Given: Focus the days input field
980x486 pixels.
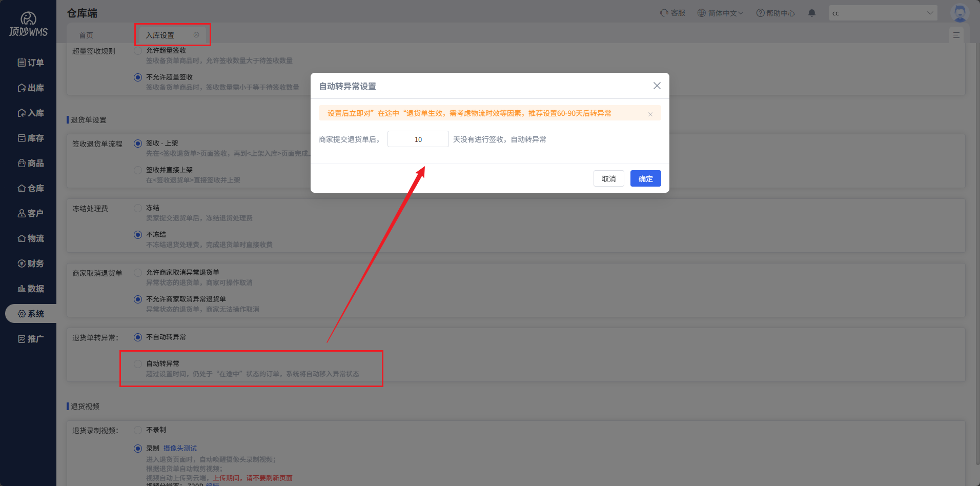Looking at the screenshot, I should coord(418,139).
